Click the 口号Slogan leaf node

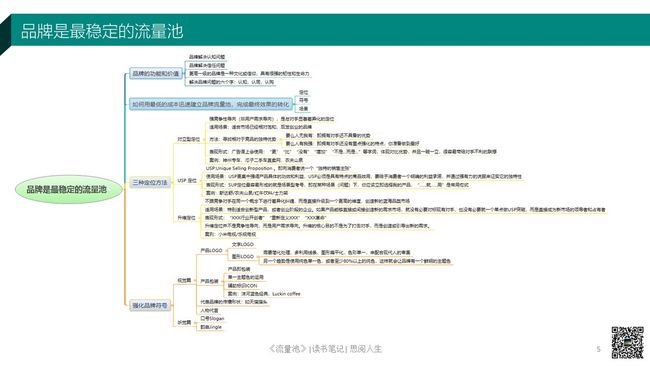pyautogui.click(x=212, y=318)
